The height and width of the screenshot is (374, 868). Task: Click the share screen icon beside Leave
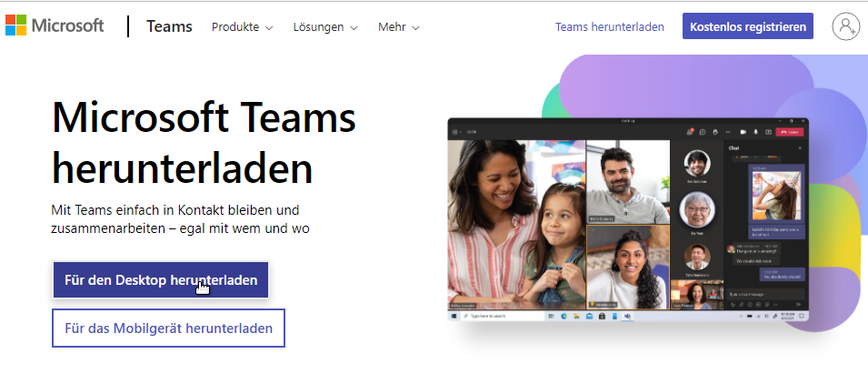point(769,132)
